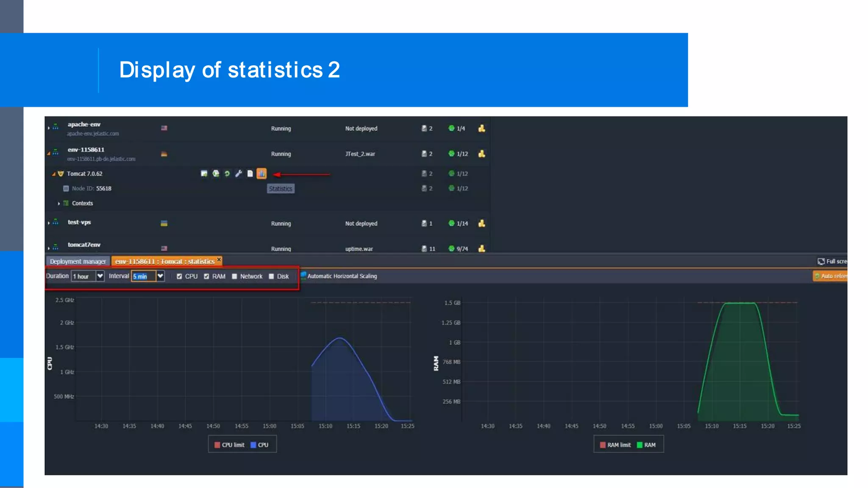Click uptime.war deployed text
The height and width of the screenshot is (488, 868).
click(359, 249)
